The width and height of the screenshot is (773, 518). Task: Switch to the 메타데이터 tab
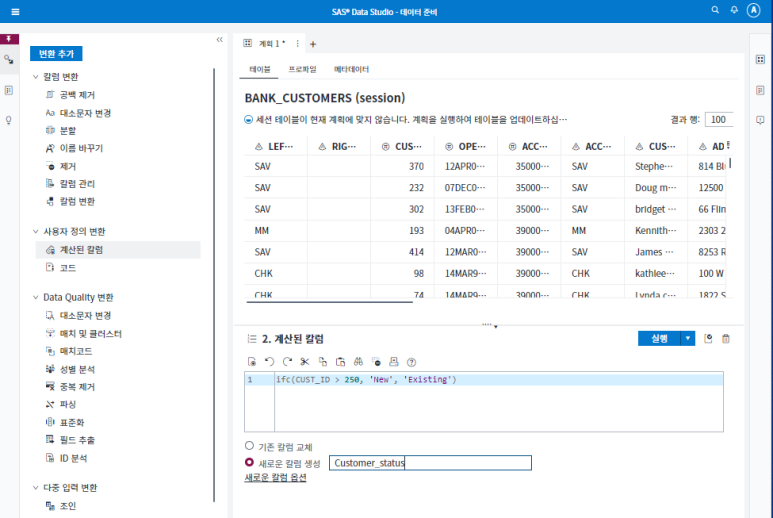click(351, 70)
